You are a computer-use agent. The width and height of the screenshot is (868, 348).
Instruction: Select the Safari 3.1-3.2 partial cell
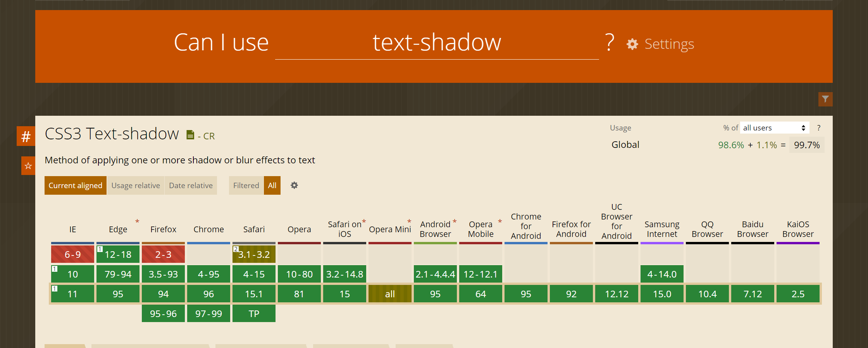(x=254, y=254)
